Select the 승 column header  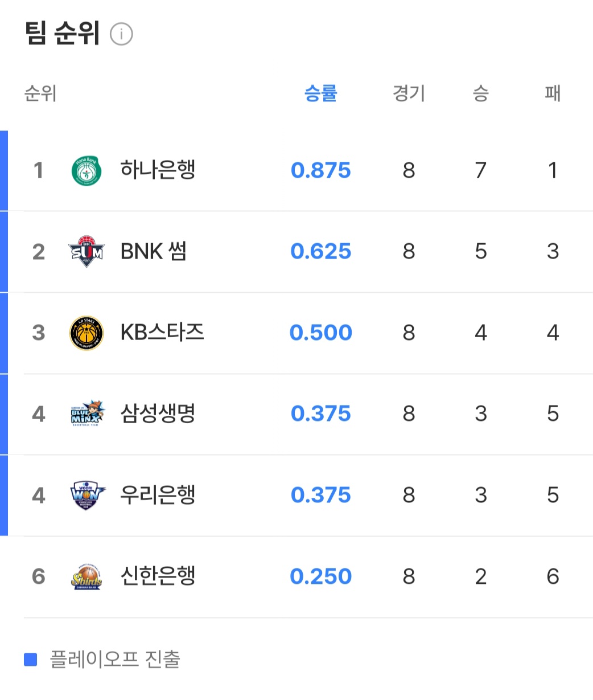(x=481, y=93)
